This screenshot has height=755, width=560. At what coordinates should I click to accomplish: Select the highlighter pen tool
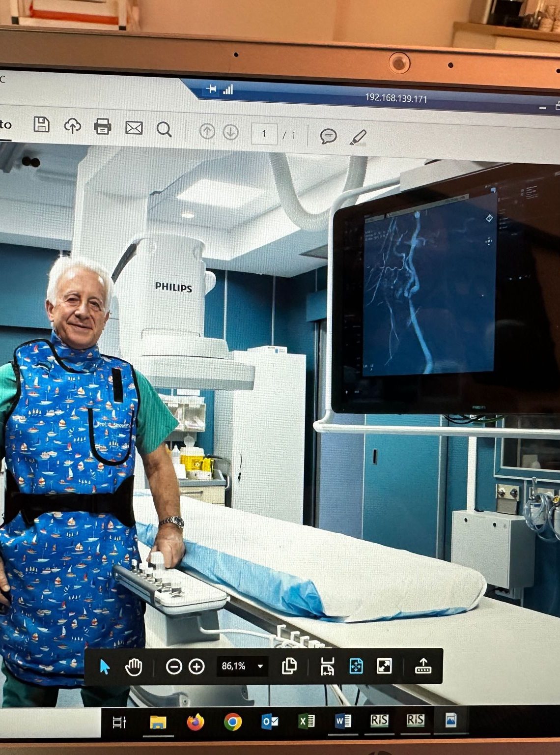pyautogui.click(x=358, y=137)
